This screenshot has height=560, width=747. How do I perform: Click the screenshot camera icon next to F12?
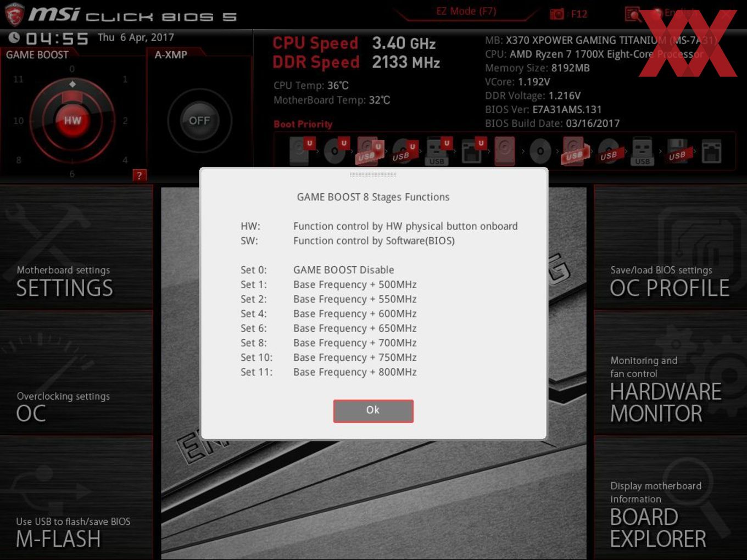pyautogui.click(x=557, y=14)
